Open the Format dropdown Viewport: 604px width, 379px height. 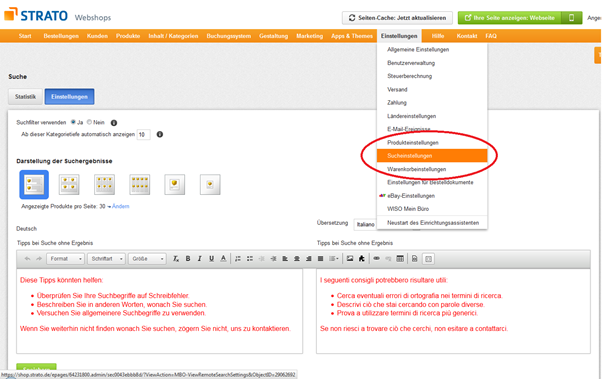click(x=65, y=259)
